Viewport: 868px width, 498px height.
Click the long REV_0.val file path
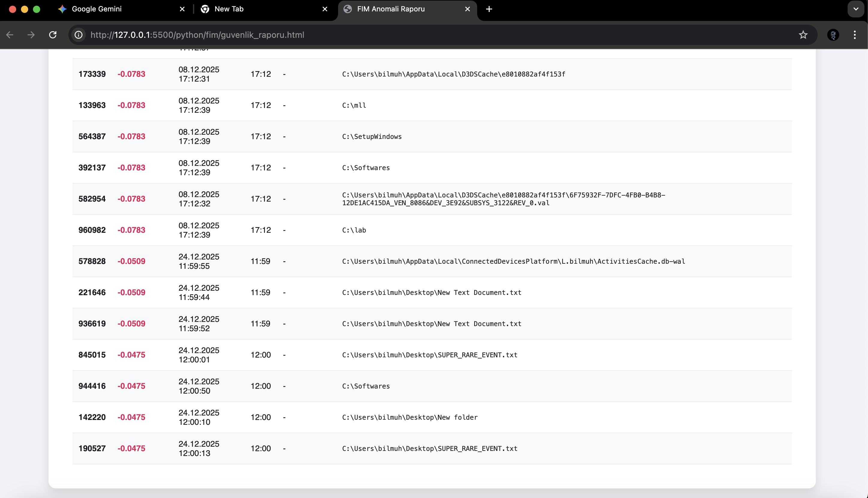tap(504, 199)
